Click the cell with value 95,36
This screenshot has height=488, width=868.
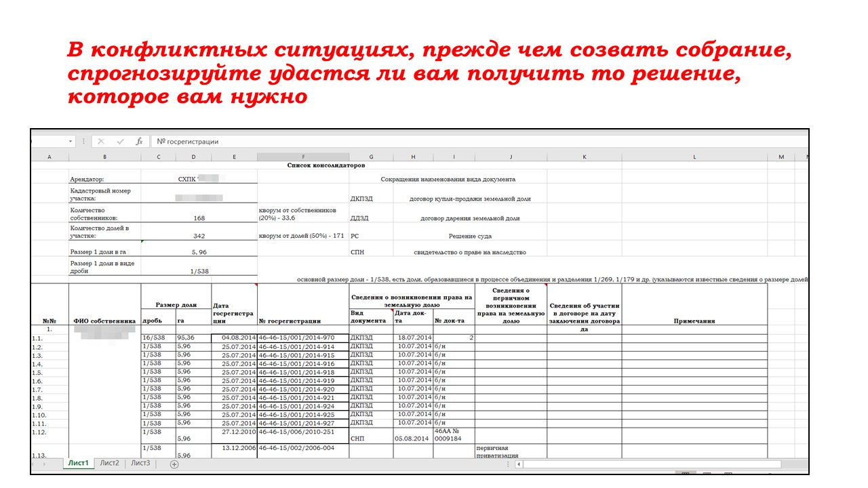point(193,338)
